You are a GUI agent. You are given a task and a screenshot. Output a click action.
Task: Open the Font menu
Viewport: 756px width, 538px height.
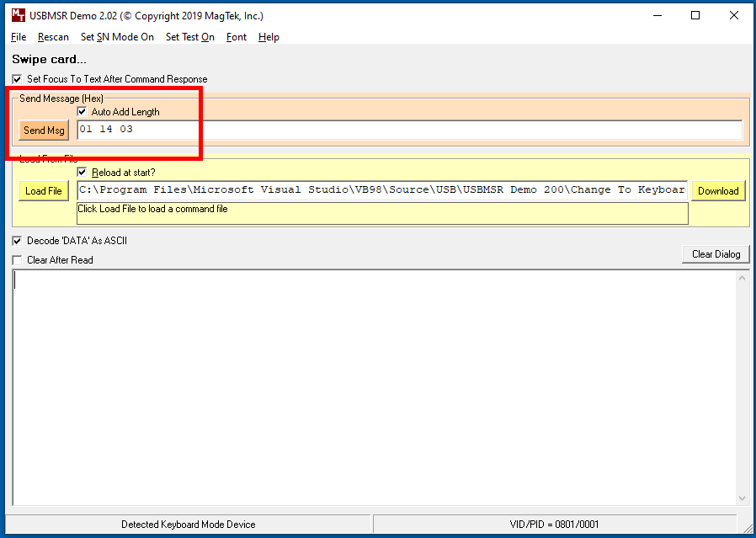pos(237,37)
